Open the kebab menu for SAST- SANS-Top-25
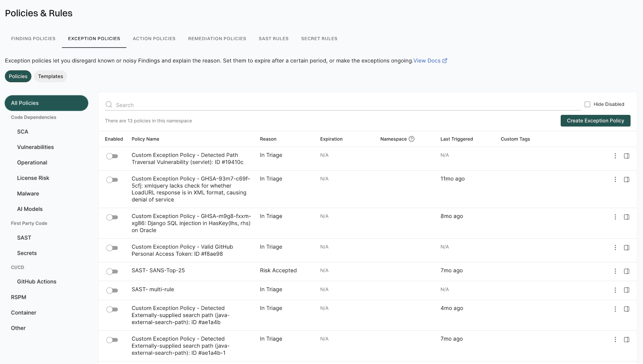Screen dimensions: 643x364 point(615,271)
